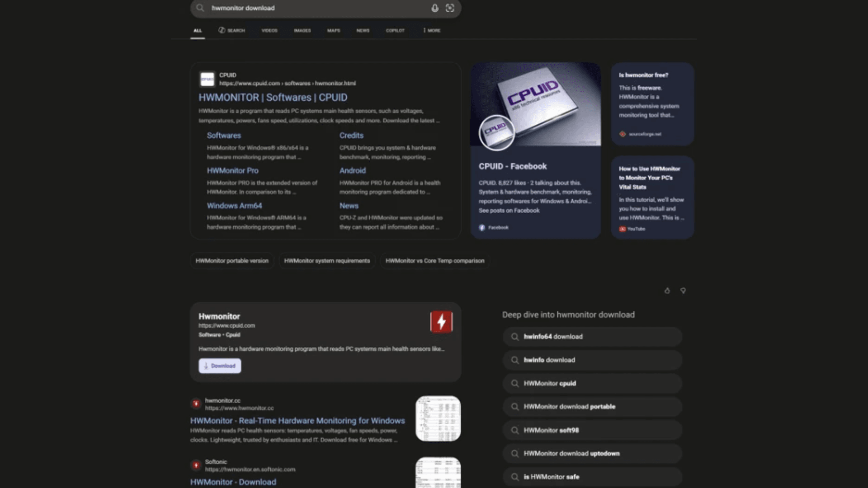Image resolution: width=868 pixels, height=488 pixels.
Task: Switch to the Search tab
Action: pyautogui.click(x=231, y=31)
